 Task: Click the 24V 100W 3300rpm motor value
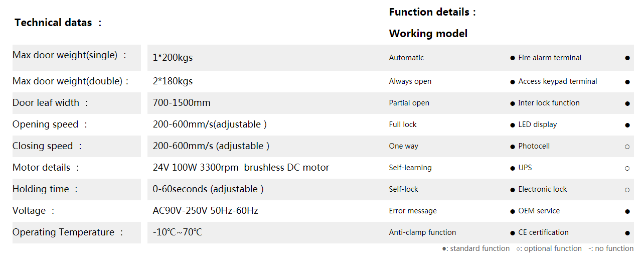241,168
